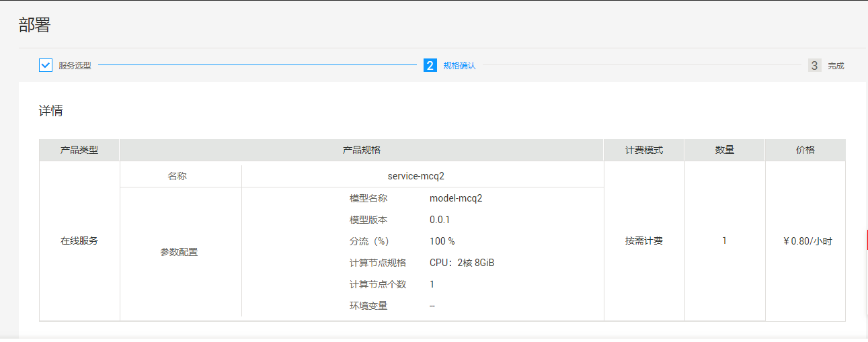Click the step 3 number badge
Viewport: 868px width, 342px height.
(x=815, y=65)
